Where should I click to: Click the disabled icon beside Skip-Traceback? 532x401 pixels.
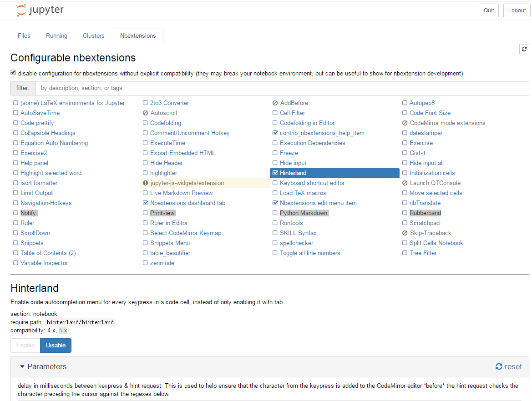405,233
